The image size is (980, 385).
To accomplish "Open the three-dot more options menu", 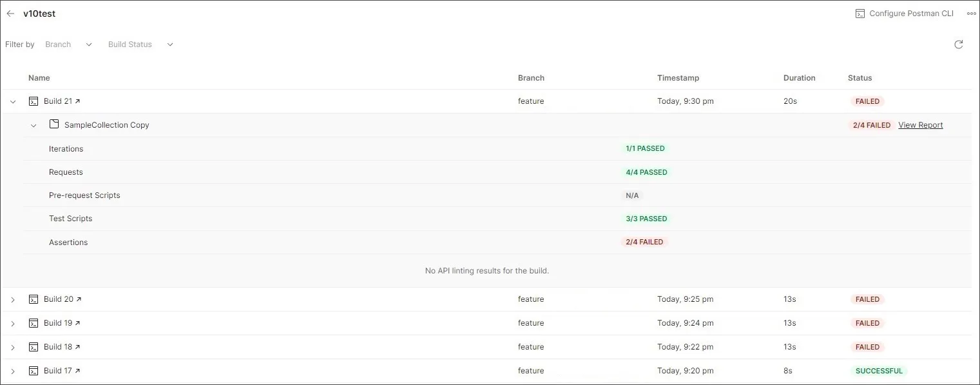I will pyautogui.click(x=972, y=14).
